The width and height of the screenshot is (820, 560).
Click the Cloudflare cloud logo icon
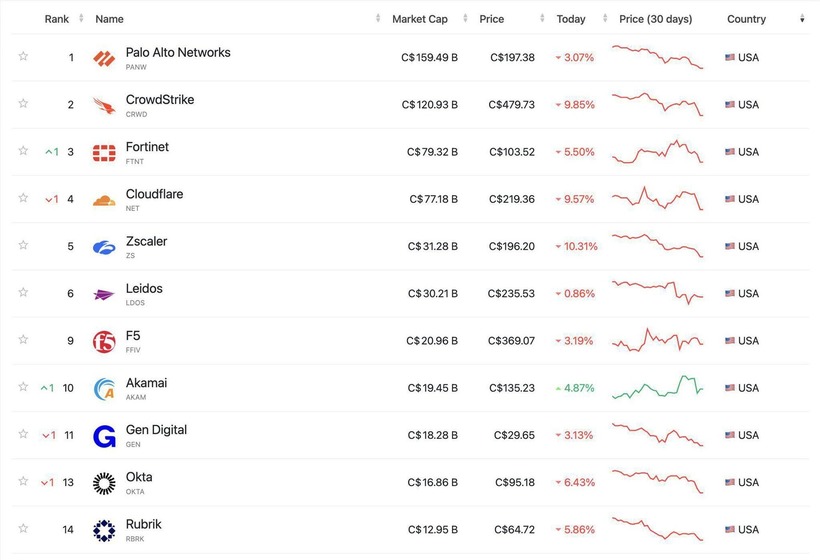point(104,200)
